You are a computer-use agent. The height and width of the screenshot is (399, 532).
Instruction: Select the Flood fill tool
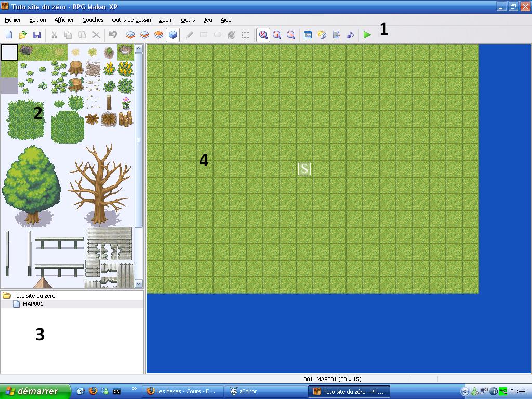[232, 35]
